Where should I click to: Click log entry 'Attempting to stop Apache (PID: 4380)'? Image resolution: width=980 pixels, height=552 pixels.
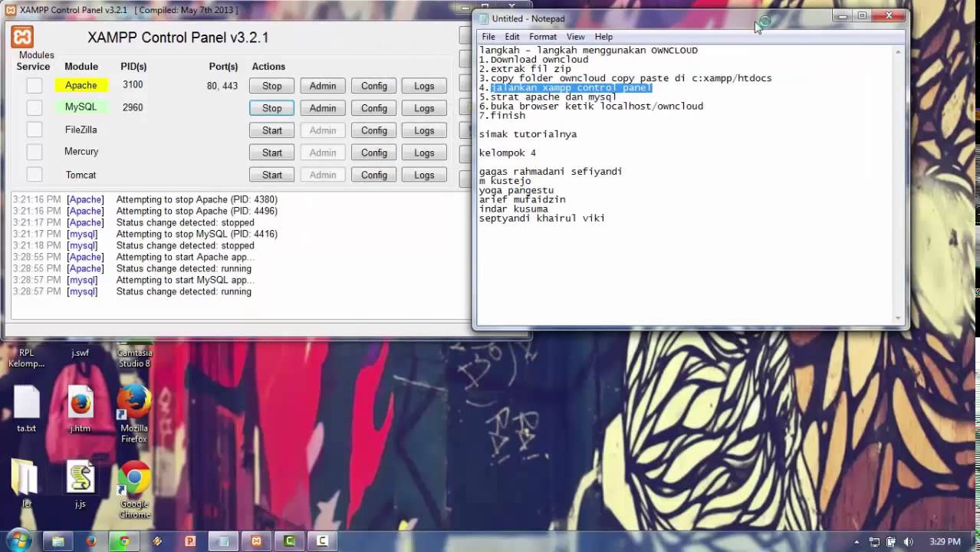[197, 199]
